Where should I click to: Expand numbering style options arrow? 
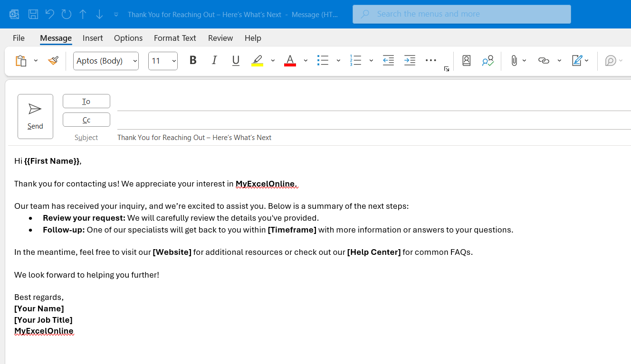click(x=371, y=61)
